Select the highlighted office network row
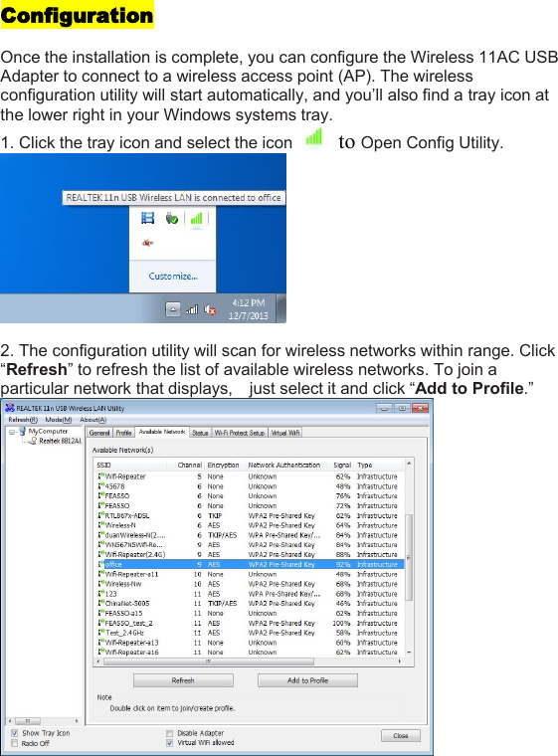This screenshot has height=756, width=558. [x=249, y=564]
